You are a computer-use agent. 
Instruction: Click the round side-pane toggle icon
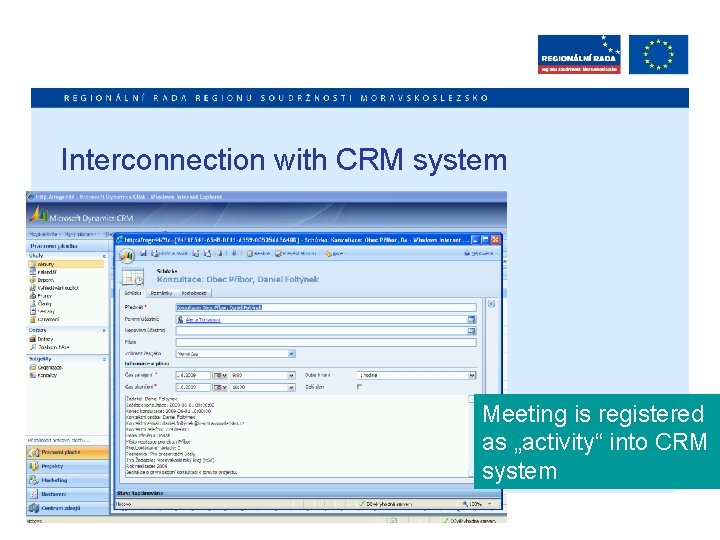[491, 304]
